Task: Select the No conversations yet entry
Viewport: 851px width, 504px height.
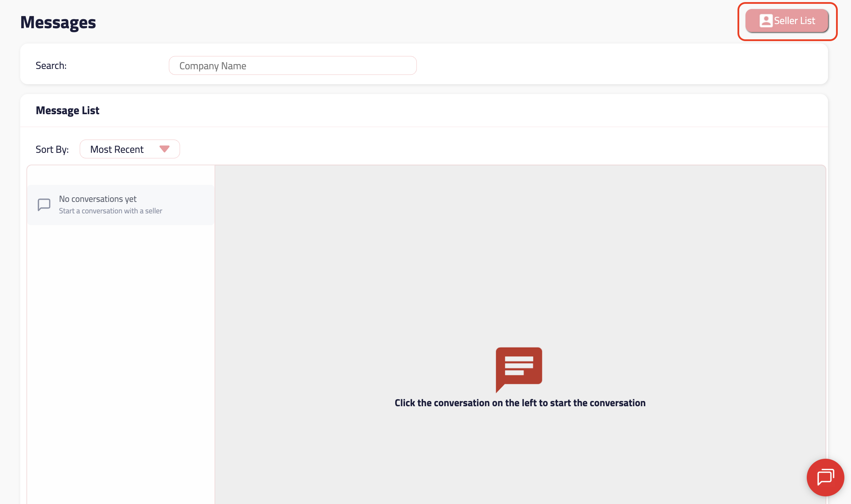Action: point(120,205)
